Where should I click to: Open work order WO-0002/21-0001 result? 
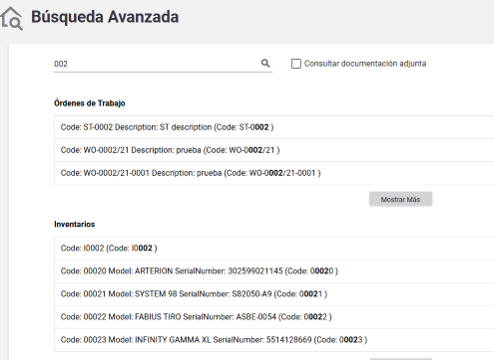point(274,173)
